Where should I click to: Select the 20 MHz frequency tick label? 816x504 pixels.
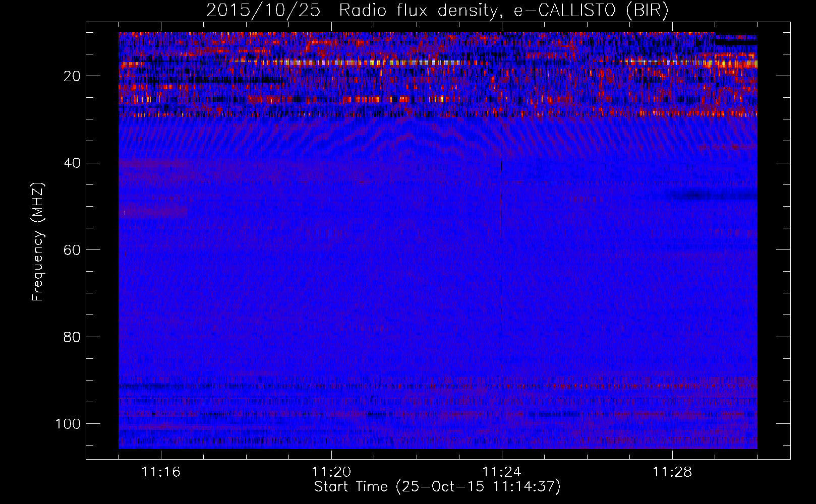coord(72,76)
